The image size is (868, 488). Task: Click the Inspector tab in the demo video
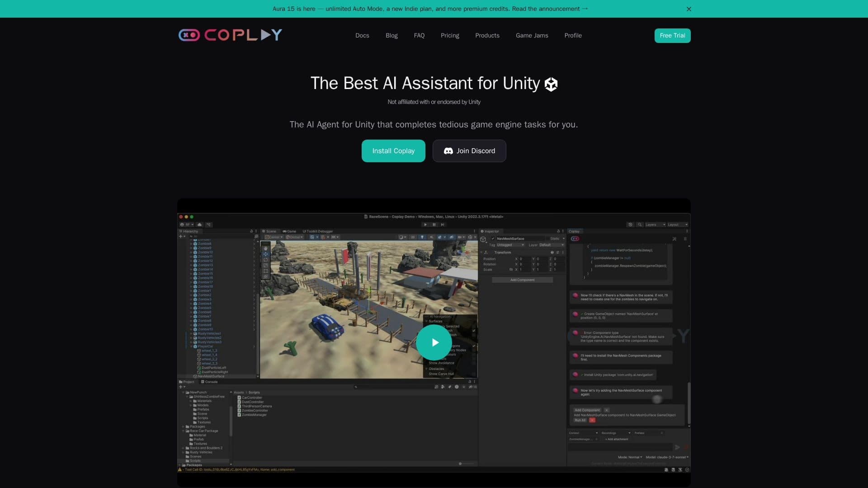click(x=490, y=231)
